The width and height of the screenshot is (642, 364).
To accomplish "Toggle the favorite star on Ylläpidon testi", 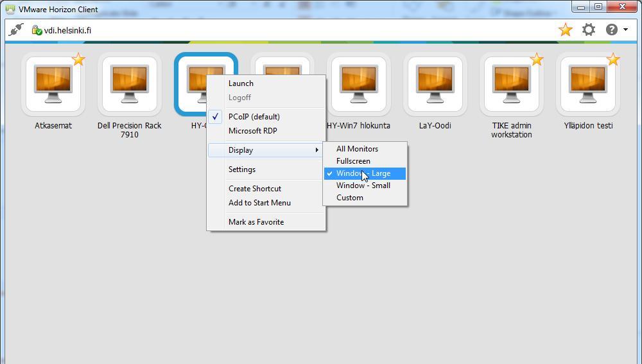I will (613, 59).
